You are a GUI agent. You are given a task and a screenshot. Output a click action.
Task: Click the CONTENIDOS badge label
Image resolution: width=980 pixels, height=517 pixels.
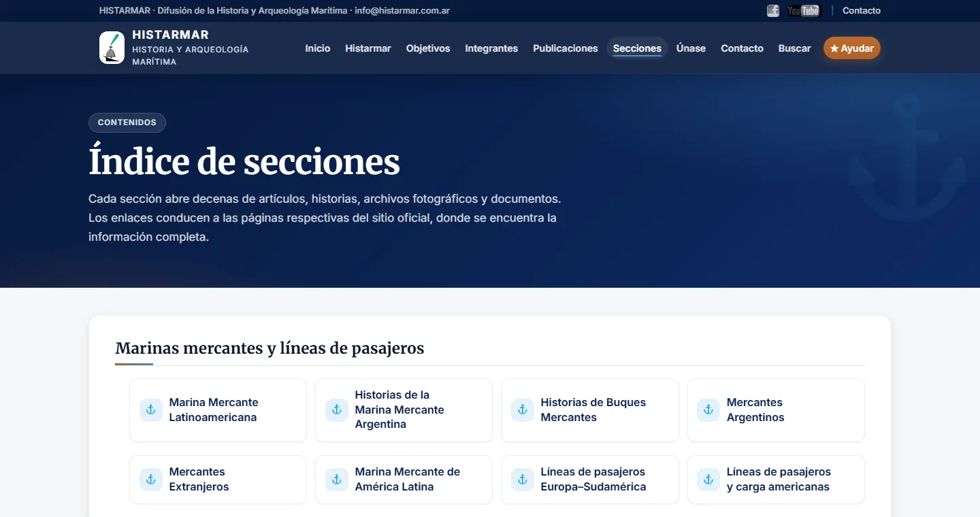(127, 122)
